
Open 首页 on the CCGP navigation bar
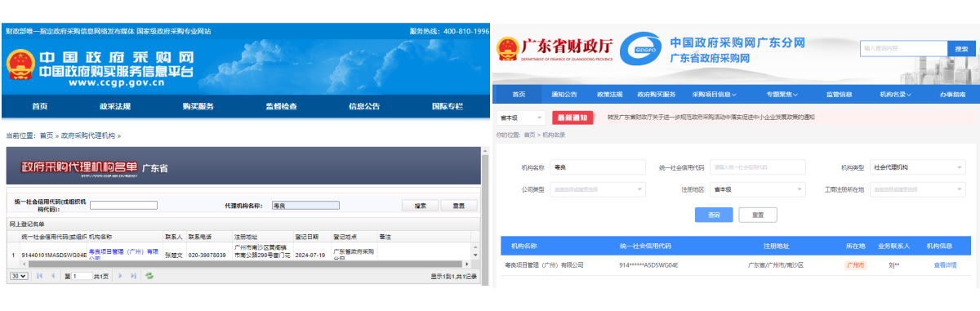40,107
